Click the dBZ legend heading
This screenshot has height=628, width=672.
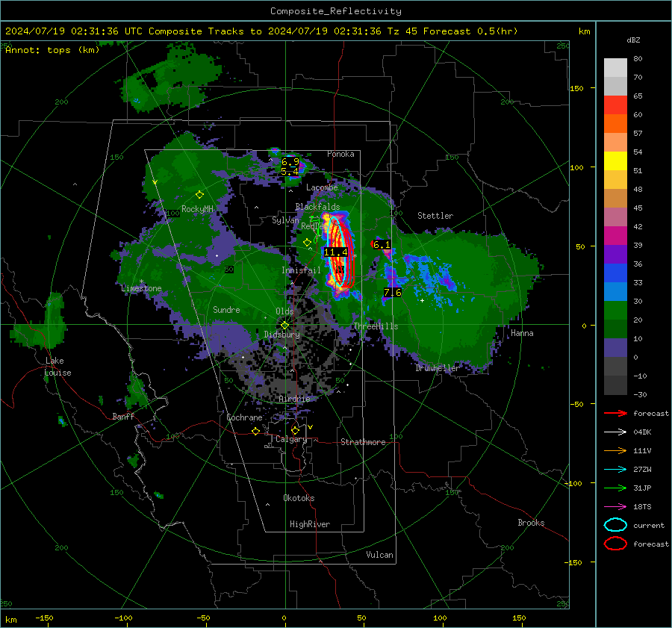[633, 40]
